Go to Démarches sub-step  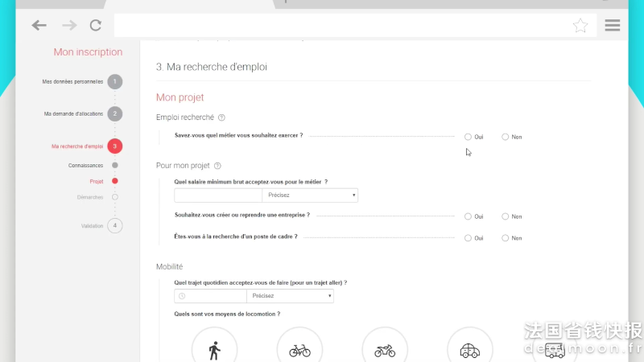coord(90,197)
